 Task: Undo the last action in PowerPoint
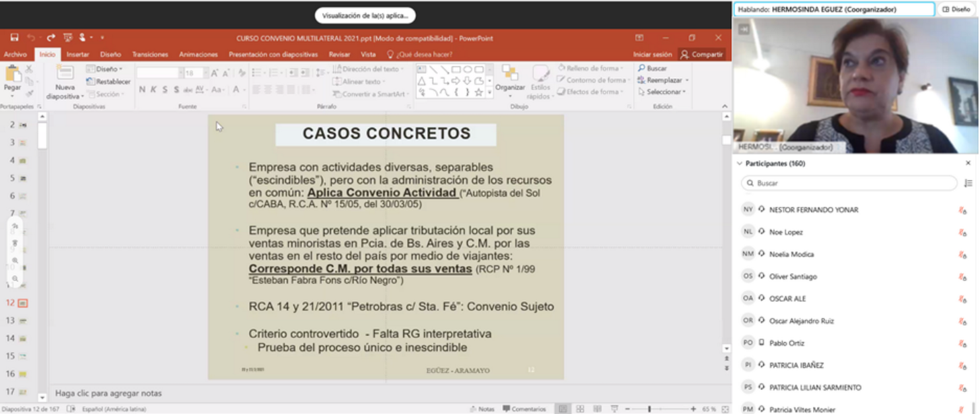click(31, 37)
